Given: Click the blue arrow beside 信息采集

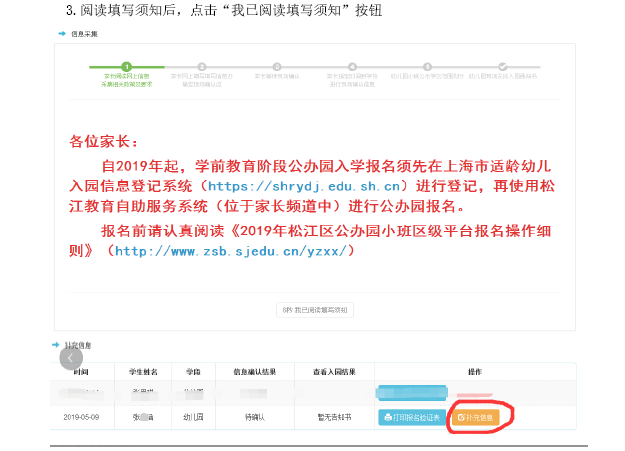Looking at the screenshot, I should coord(62,33).
